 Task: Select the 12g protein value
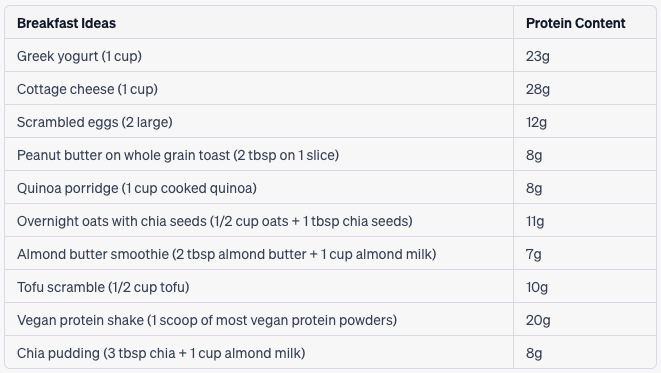tap(536, 122)
